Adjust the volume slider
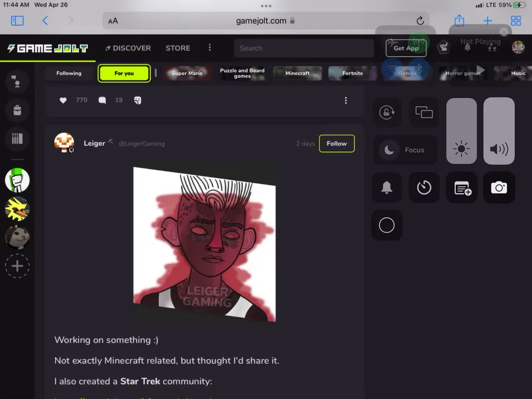This screenshot has height=399, width=532. pos(499,131)
